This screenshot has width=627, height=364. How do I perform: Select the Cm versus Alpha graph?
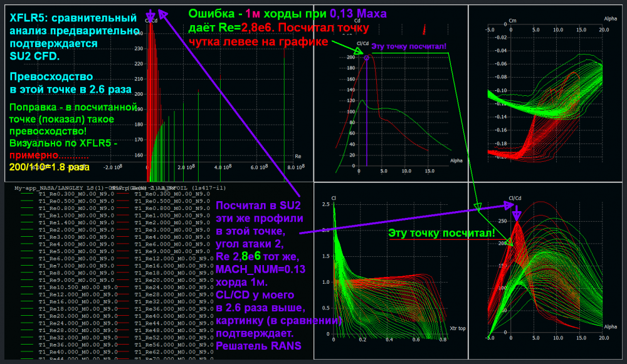tap(545, 93)
